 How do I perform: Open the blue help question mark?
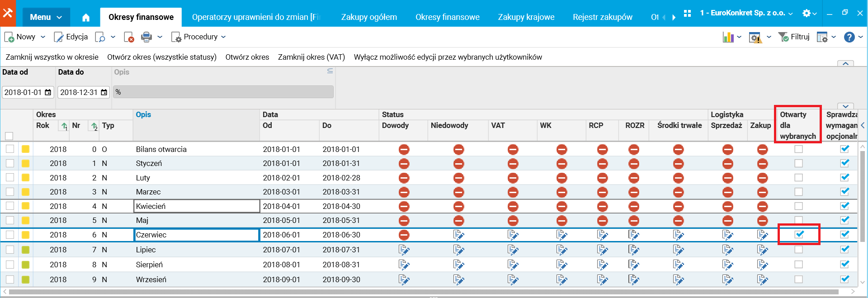pos(849,37)
